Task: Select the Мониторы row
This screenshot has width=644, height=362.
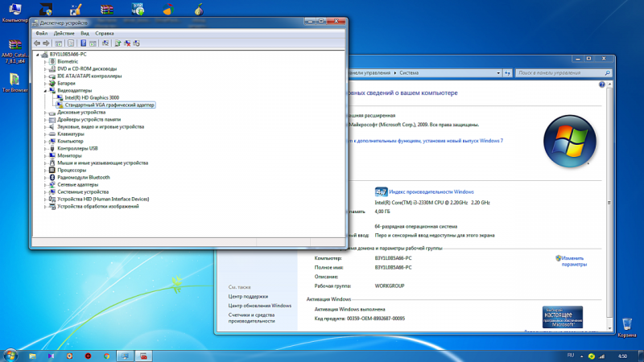Action: click(65, 155)
